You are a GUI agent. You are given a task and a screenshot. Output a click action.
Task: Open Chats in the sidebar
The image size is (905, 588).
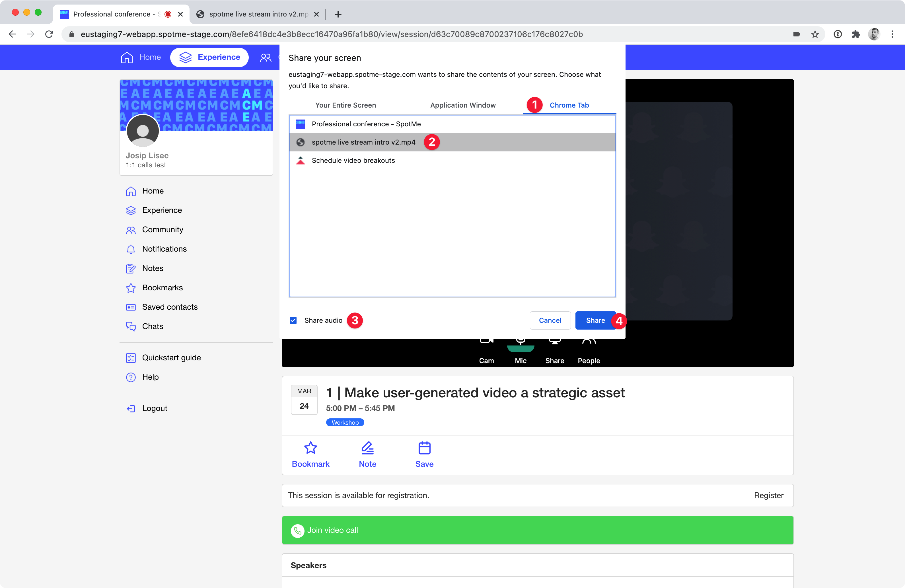[145, 327]
